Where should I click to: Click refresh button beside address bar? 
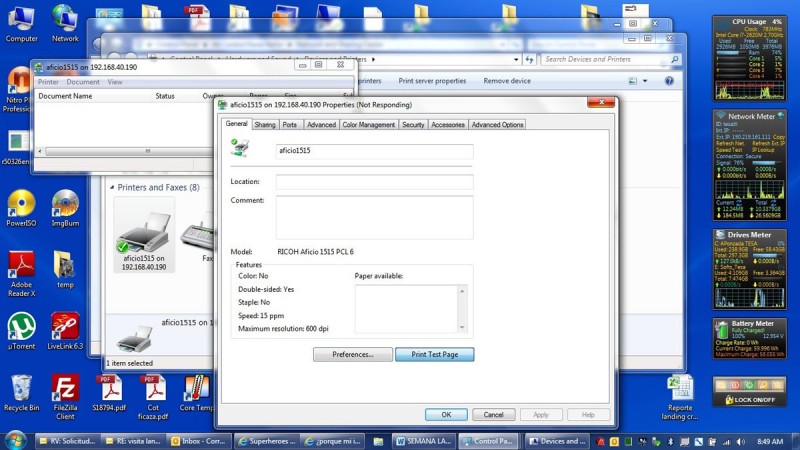[x=529, y=59]
